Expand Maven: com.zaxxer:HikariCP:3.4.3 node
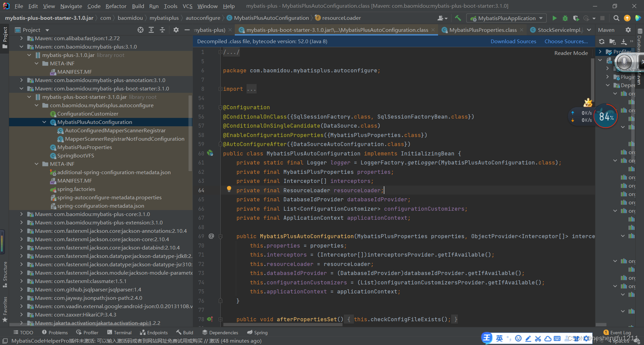Image resolution: width=644 pixels, height=345 pixels. tap(21, 315)
